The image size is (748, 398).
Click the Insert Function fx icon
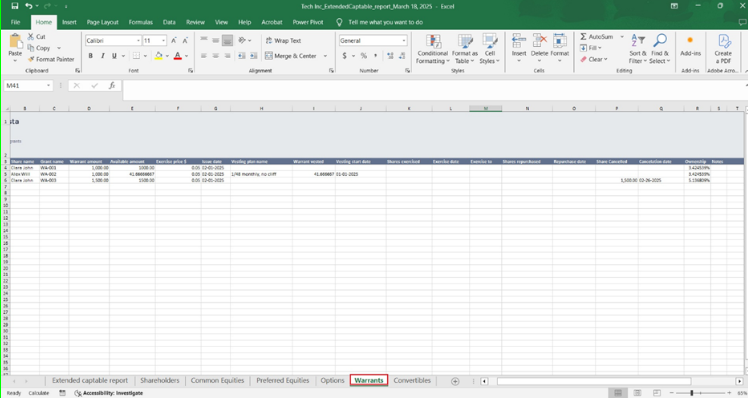112,85
